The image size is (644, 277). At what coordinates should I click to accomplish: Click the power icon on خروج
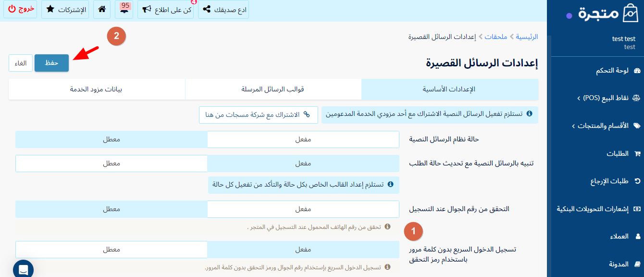point(12,9)
